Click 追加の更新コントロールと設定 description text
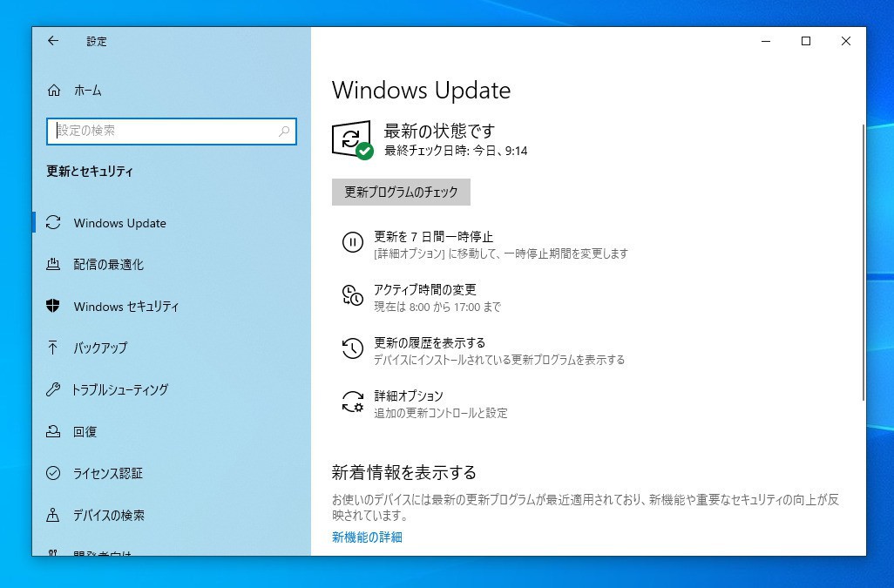Screen dimensions: 894x588 [x=441, y=413]
